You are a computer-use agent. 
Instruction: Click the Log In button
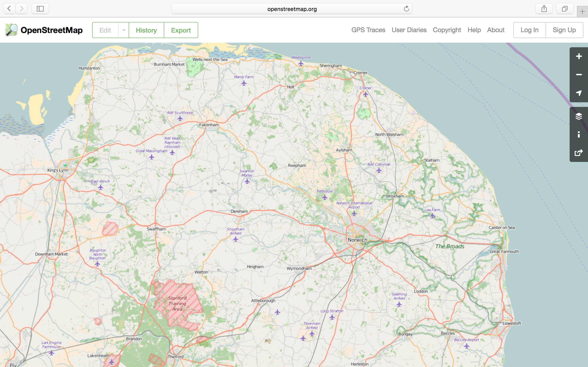pyautogui.click(x=529, y=30)
